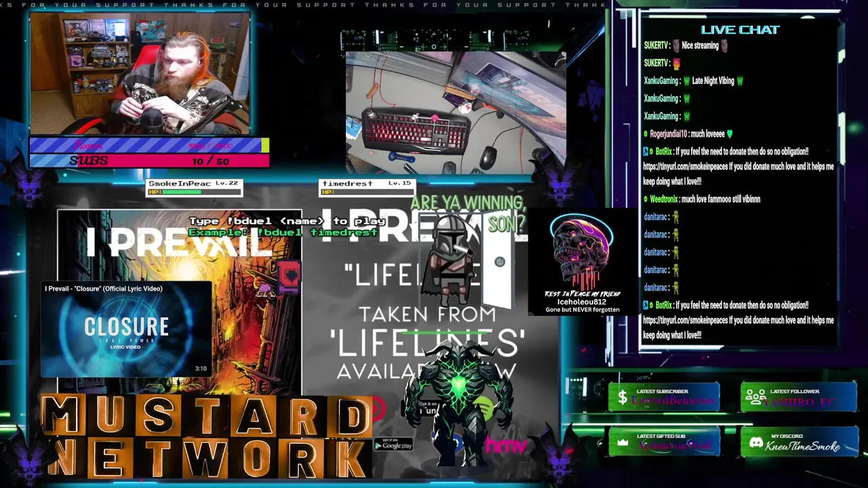Click the NETWORK gold block letters
Screen dimensions: 868x488
[206, 457]
